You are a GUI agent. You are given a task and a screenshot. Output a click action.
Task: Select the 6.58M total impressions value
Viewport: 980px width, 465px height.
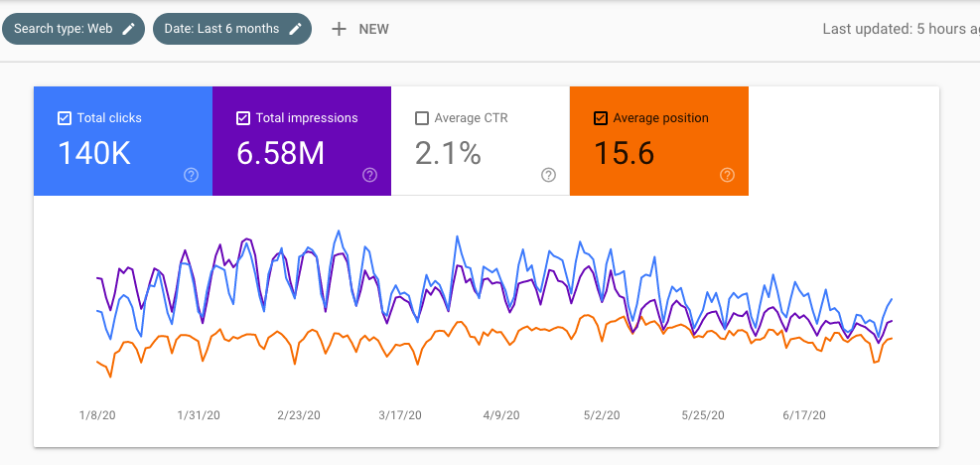281,153
